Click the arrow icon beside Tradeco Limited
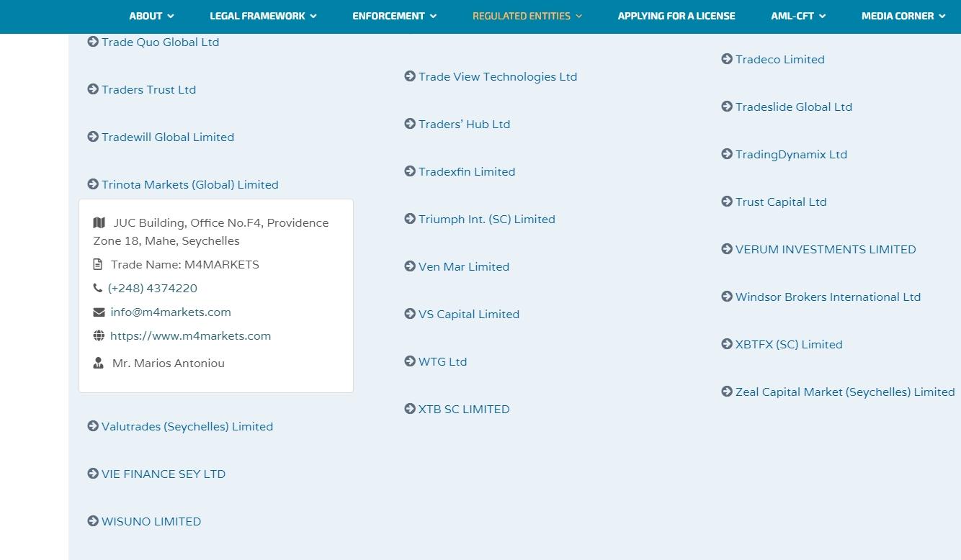The height and width of the screenshot is (560, 961). click(727, 59)
